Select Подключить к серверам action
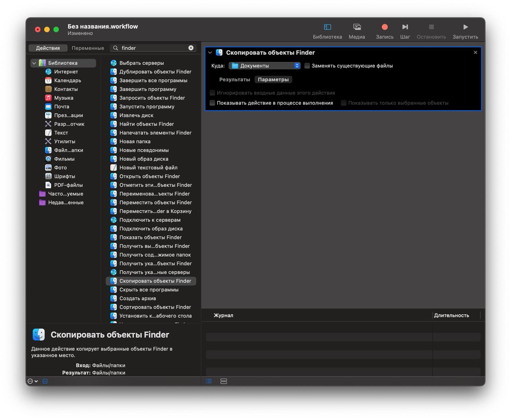This screenshot has height=420, width=511. pos(150,220)
